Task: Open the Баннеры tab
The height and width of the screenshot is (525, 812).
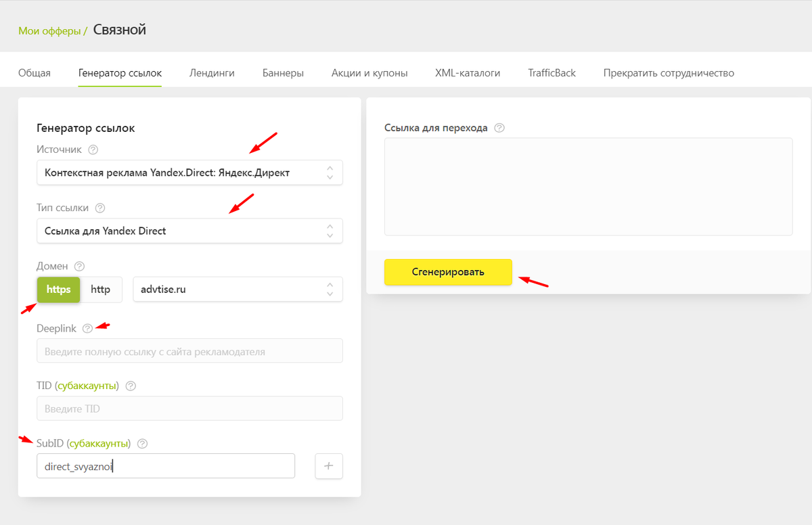Action: click(283, 73)
